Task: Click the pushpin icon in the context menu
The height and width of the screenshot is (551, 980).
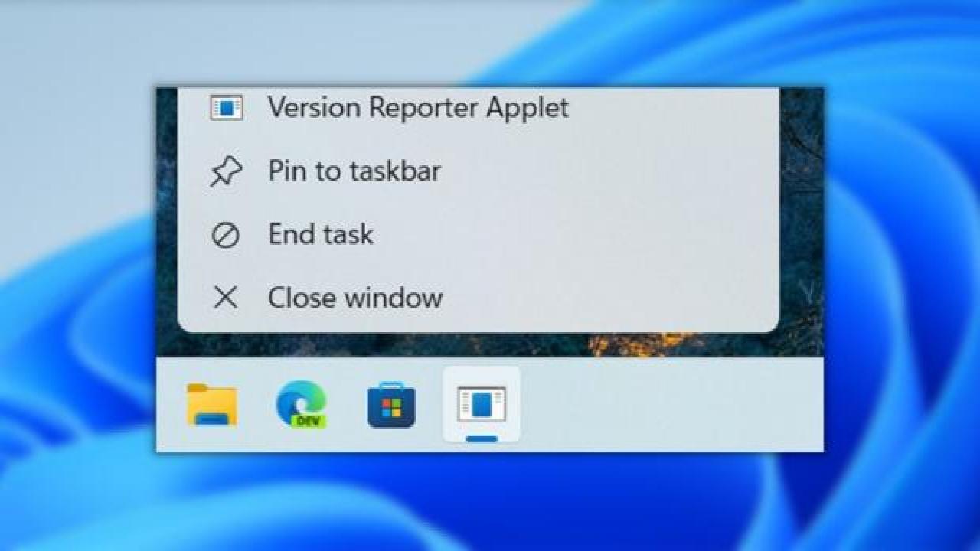Action: pyautogui.click(x=226, y=172)
